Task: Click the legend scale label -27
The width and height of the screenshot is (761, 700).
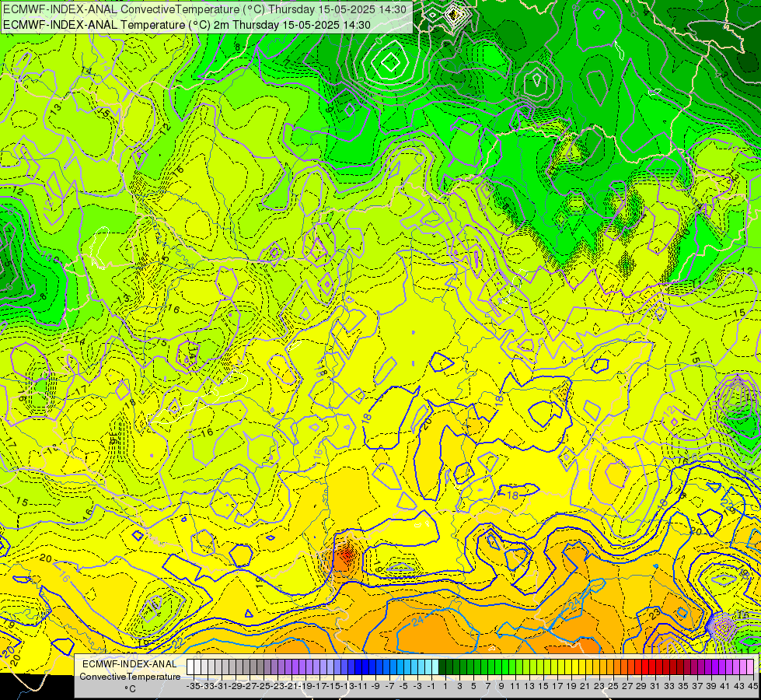Action: 250,687
